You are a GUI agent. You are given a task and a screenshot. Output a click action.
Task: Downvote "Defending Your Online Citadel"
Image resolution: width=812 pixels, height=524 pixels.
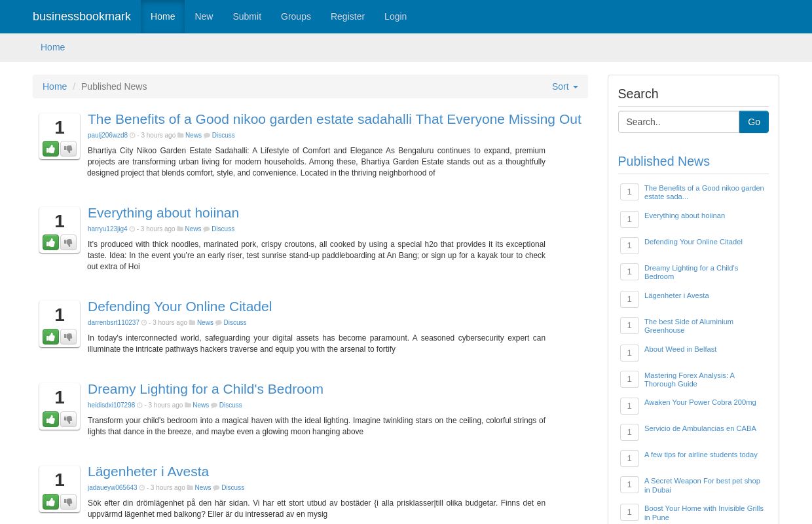coord(68,337)
